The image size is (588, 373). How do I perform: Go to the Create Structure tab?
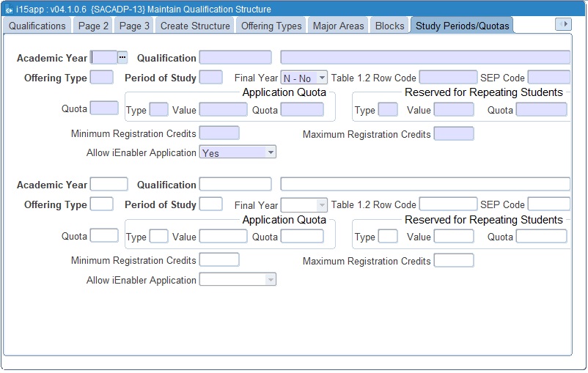pyautogui.click(x=195, y=26)
